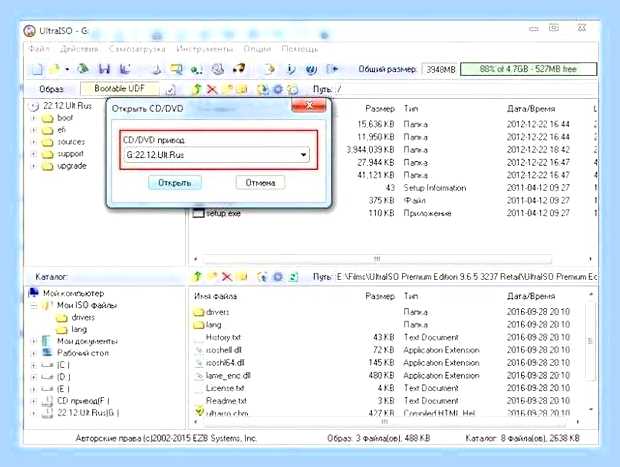Click the Открыть button in dialog
Image resolution: width=620 pixels, height=467 pixels.
pyautogui.click(x=175, y=183)
